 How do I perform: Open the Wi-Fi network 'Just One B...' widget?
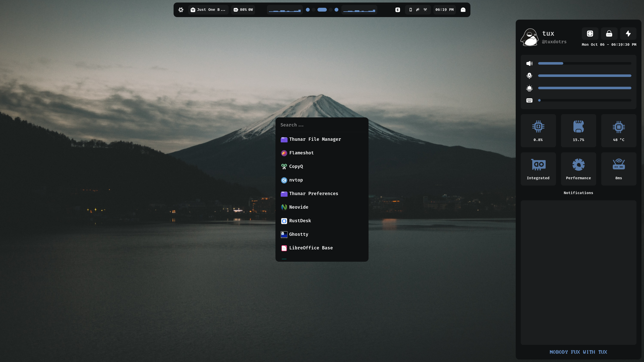208,10
